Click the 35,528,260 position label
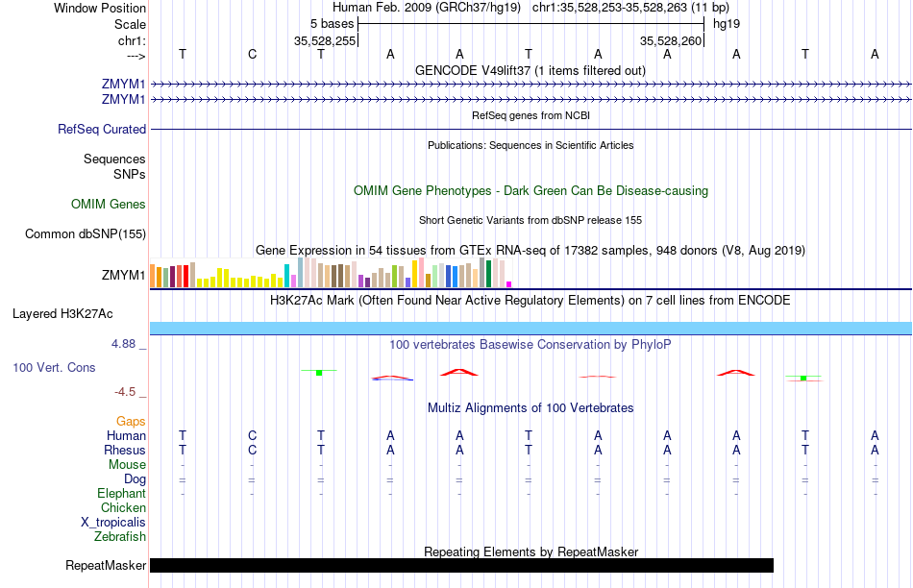Image resolution: width=913 pixels, height=588 pixels. 670,40
